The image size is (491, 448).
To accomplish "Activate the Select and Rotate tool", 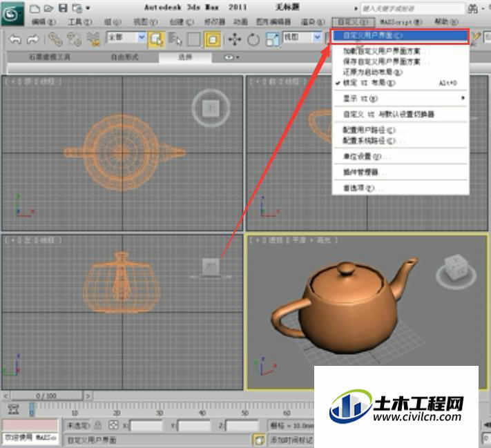I will [253, 39].
